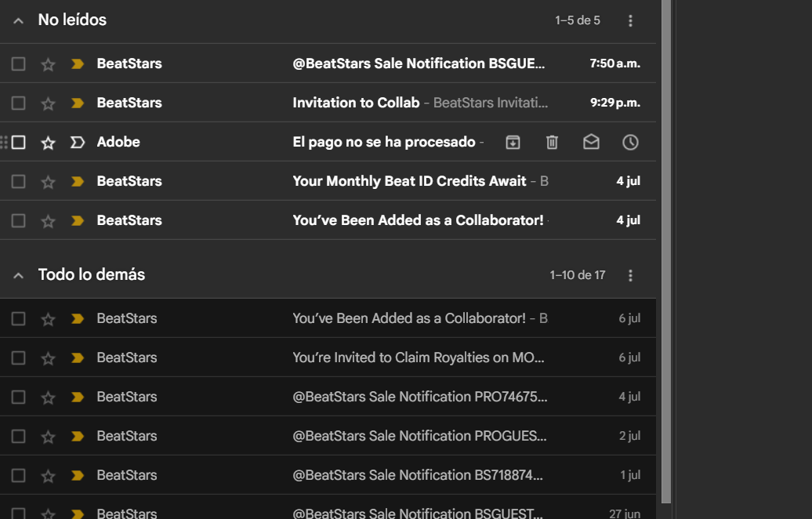Tick the Adobe email checkbox

coord(18,142)
